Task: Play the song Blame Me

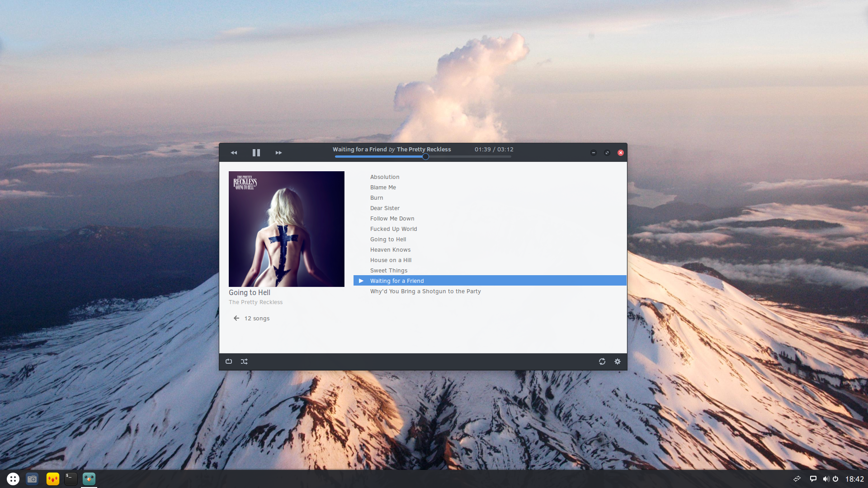Action: click(383, 188)
